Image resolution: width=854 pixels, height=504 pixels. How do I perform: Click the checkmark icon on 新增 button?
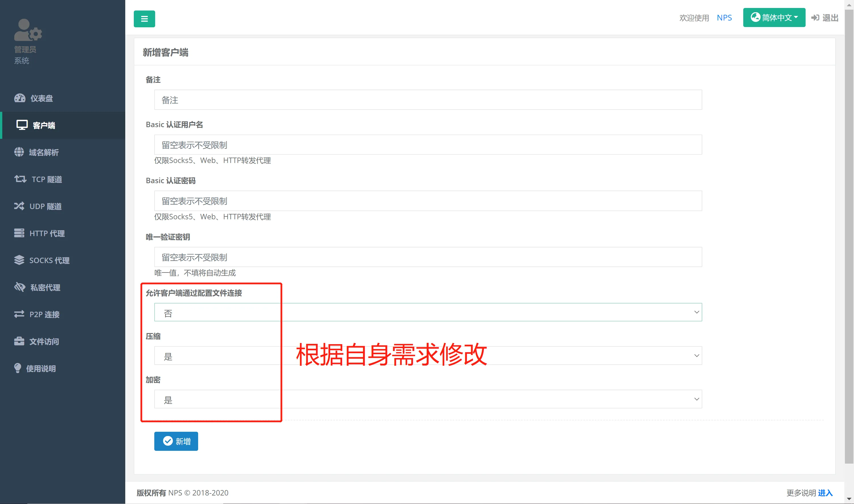click(168, 441)
